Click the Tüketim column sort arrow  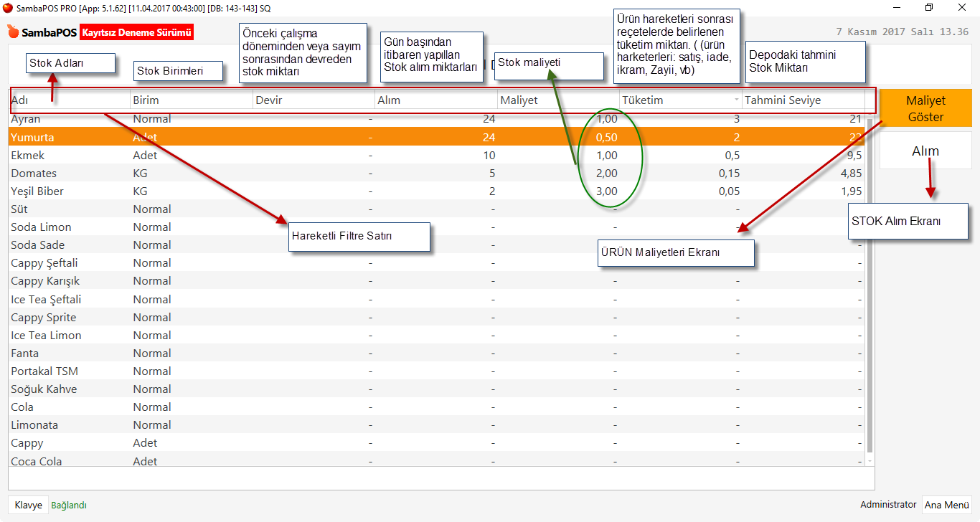click(x=736, y=100)
